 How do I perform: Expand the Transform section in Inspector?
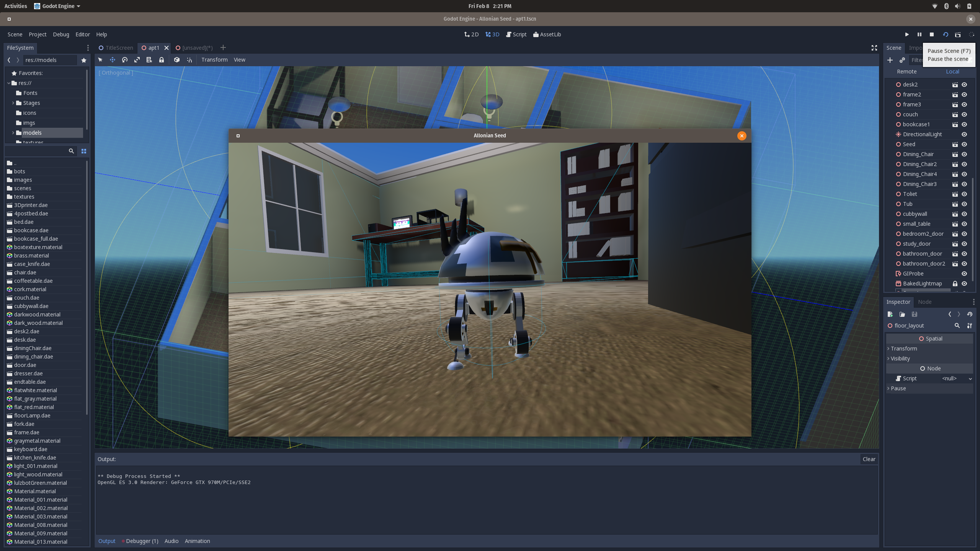[903, 349]
